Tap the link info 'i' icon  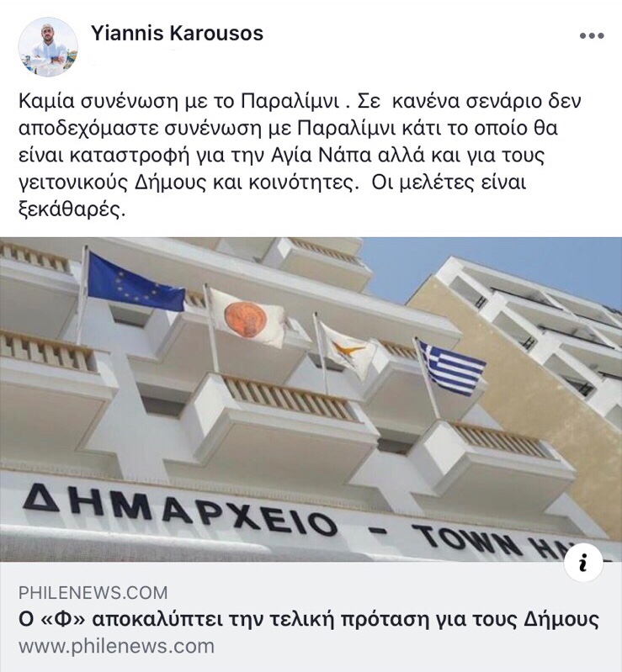click(x=583, y=562)
